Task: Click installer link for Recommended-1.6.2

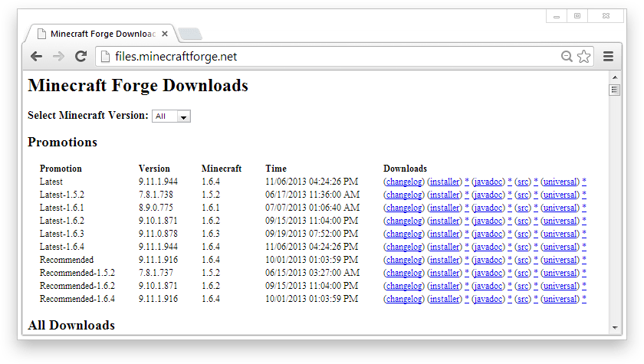Action: pos(445,286)
